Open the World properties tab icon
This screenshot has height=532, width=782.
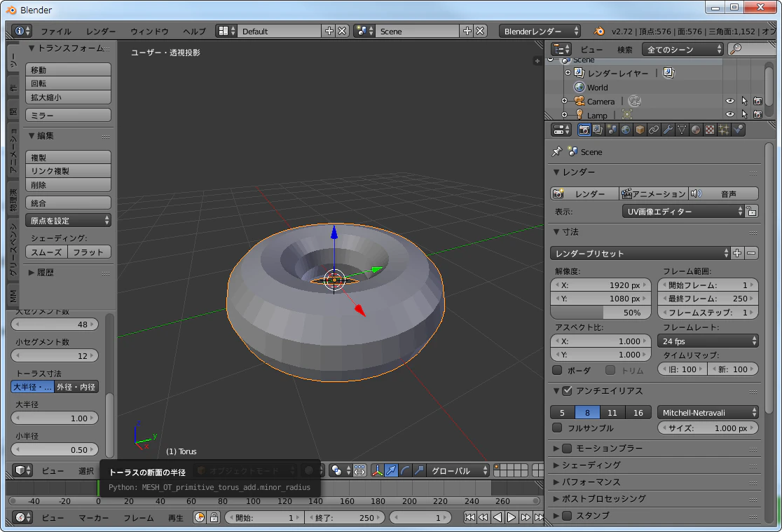[x=626, y=130]
